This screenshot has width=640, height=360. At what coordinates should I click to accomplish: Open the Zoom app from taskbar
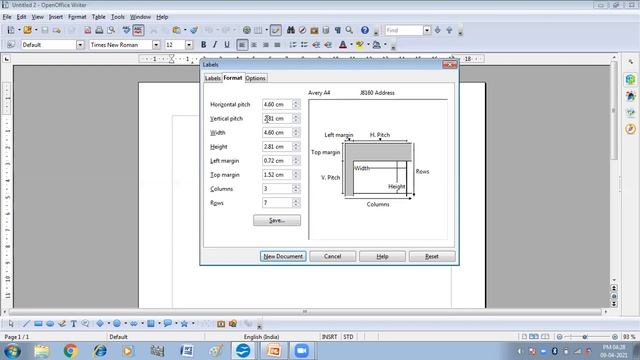pyautogui.click(x=301, y=351)
